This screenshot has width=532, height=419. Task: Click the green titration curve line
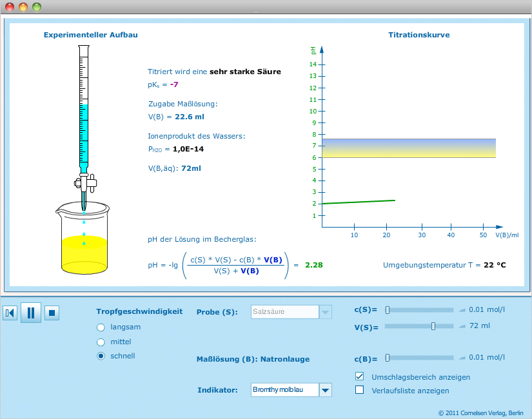(358, 202)
